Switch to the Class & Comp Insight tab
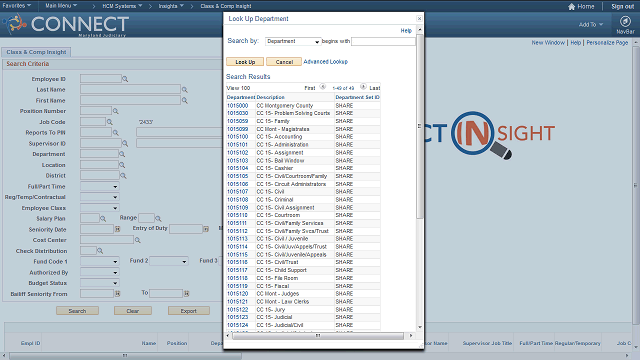 [36, 52]
